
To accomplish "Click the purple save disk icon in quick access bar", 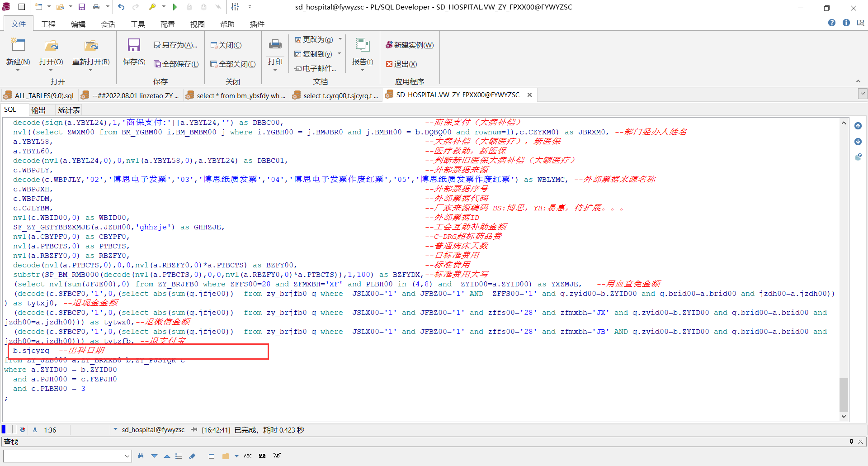I will pyautogui.click(x=82, y=7).
